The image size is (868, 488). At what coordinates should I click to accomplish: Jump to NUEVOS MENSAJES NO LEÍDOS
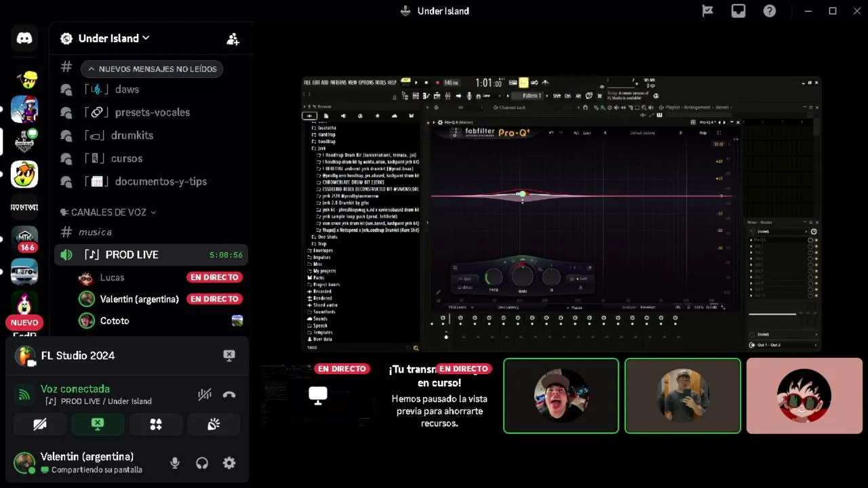pyautogui.click(x=152, y=69)
